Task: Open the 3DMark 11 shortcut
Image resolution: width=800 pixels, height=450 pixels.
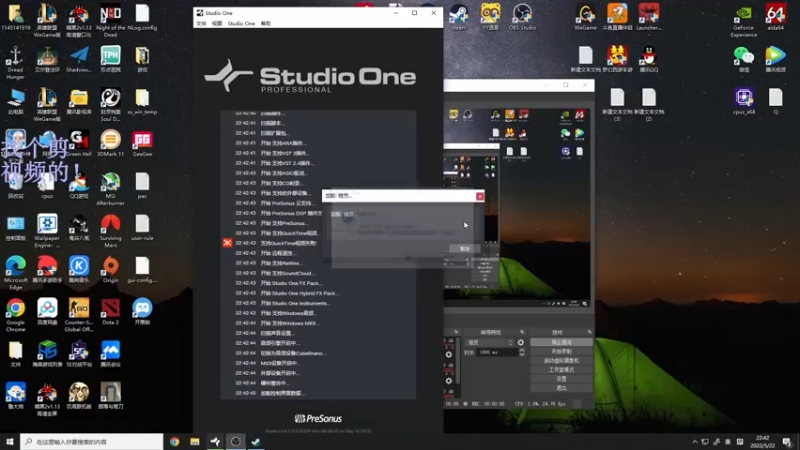Action: [x=110, y=143]
